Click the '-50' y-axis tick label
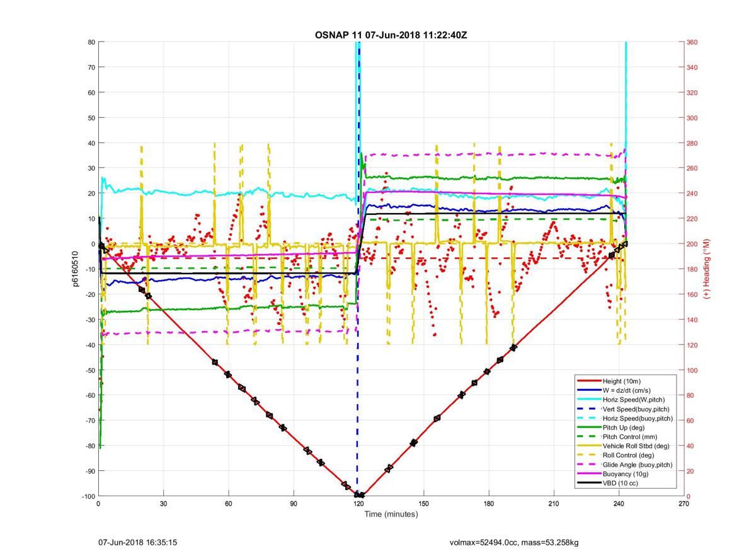This screenshot has height=558, width=756. click(x=89, y=370)
